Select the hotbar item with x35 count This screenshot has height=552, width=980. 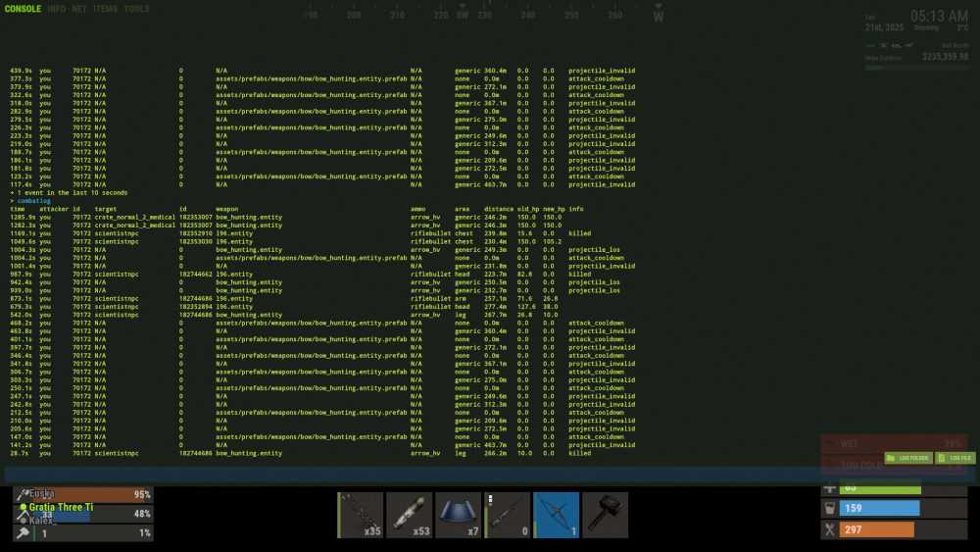(361, 516)
